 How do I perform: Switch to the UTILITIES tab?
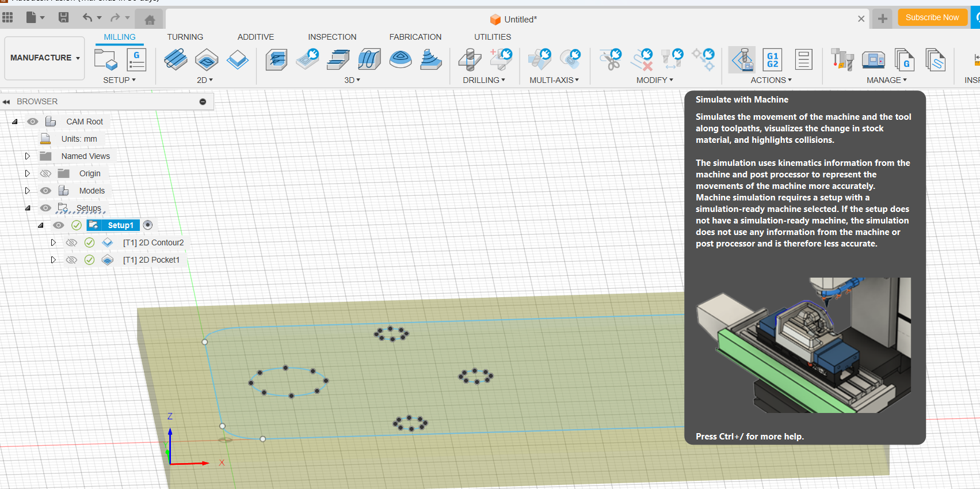(493, 37)
